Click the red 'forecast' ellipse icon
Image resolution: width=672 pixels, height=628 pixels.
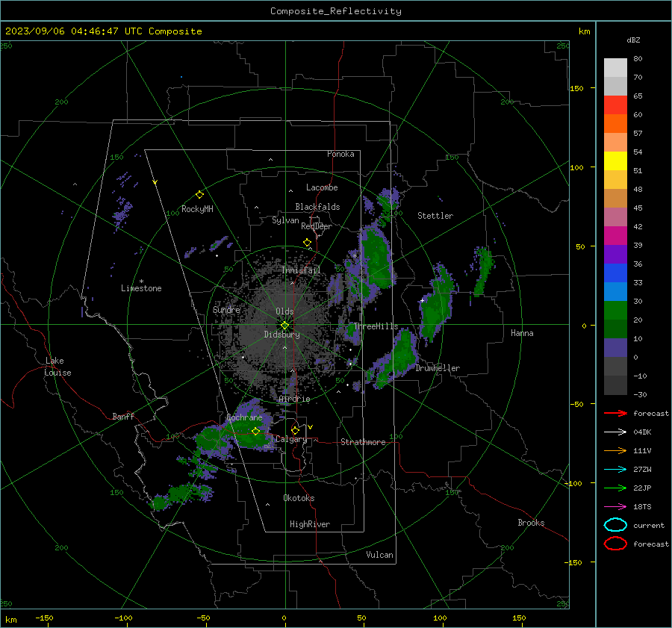(x=615, y=544)
